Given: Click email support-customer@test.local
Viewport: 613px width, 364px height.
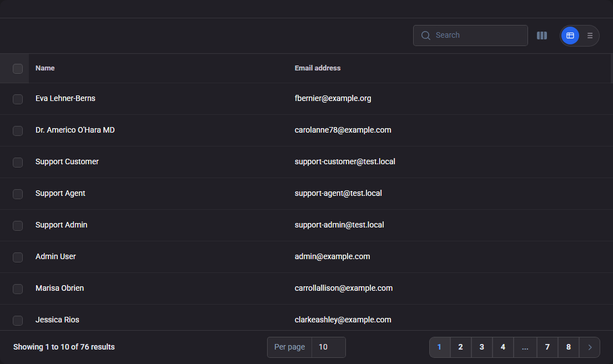Looking at the screenshot, I should [345, 161].
